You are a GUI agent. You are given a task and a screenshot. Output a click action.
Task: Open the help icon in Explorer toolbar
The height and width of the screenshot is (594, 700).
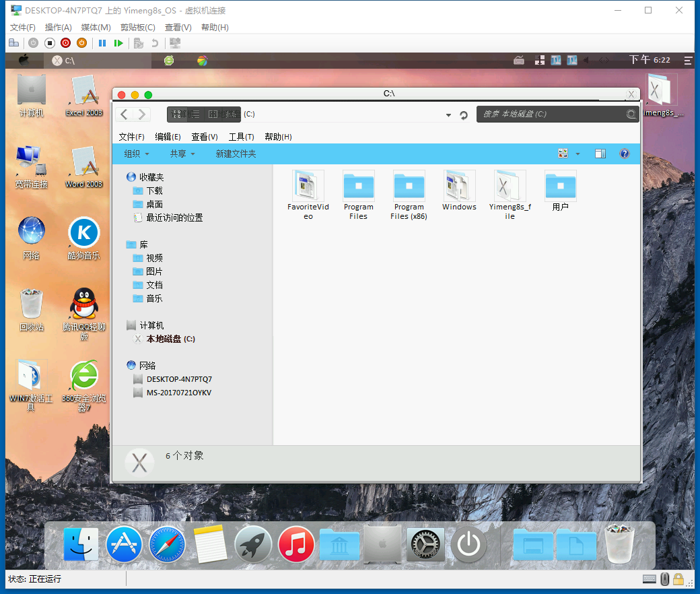[624, 154]
